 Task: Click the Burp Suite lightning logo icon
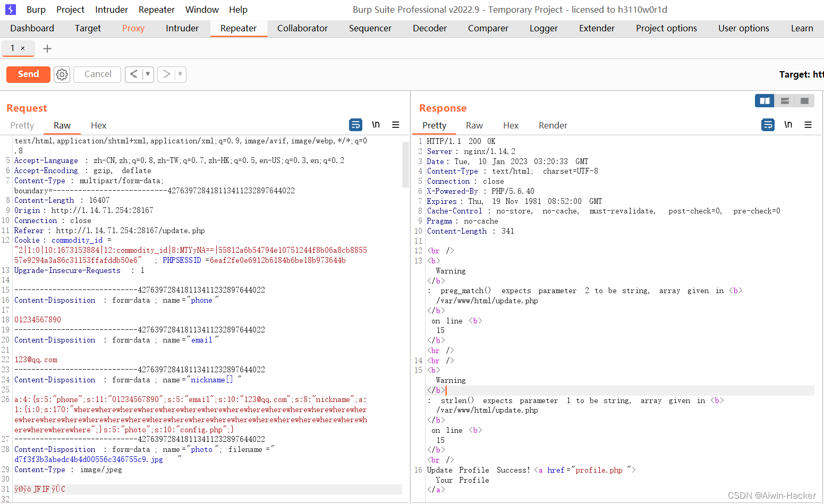tap(11, 10)
